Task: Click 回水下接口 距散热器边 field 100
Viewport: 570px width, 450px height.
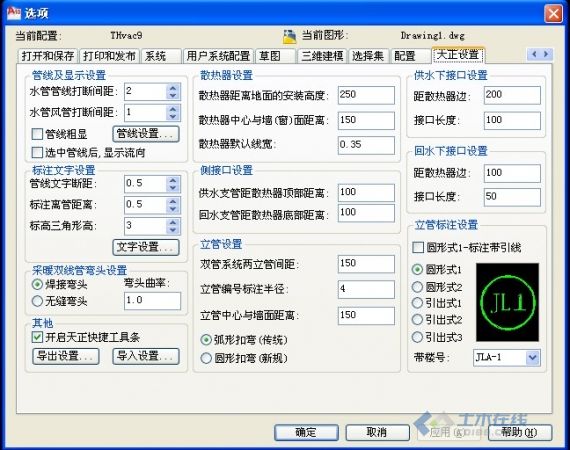Action: [512, 173]
